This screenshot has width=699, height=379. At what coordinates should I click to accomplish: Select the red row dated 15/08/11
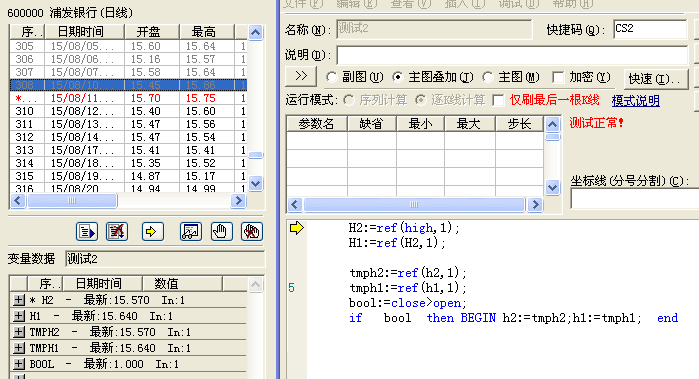[x=128, y=98]
